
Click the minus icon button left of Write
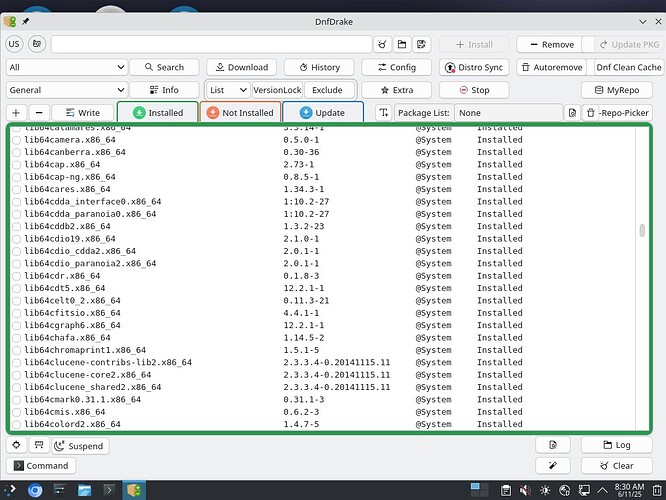[39, 113]
